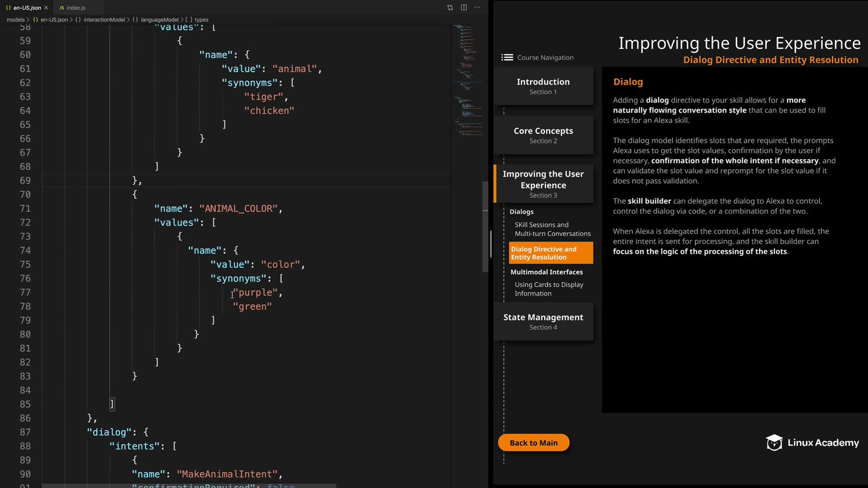Open the Introduction Section 1 card
Screen dimensions: 868x488
543,86
